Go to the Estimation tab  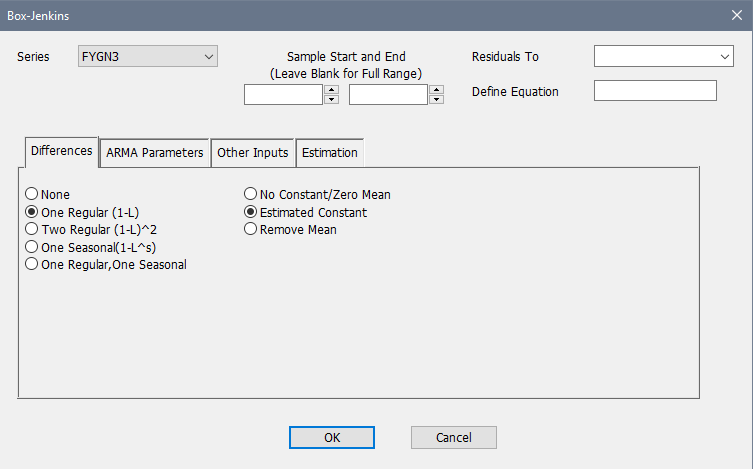tap(330, 153)
